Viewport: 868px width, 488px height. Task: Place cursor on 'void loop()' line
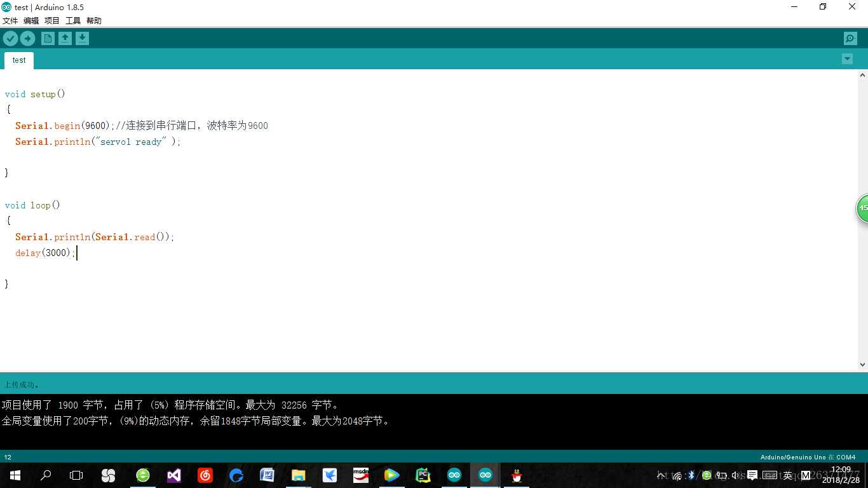pos(32,205)
